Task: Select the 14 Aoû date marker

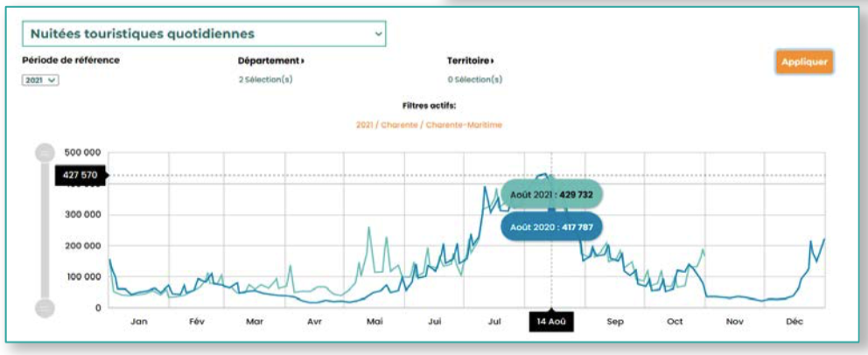Action: point(550,322)
